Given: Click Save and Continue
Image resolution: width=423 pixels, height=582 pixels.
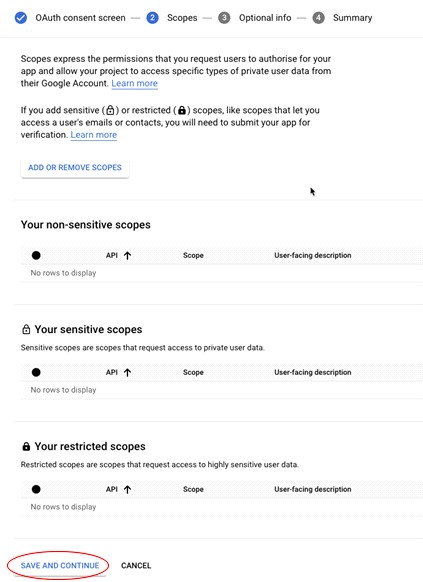Looking at the screenshot, I should point(60,565).
